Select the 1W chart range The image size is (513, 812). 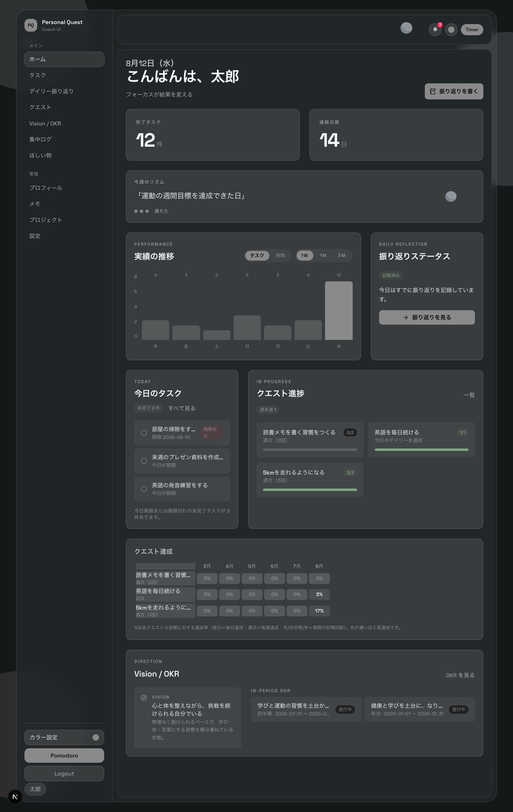point(305,256)
